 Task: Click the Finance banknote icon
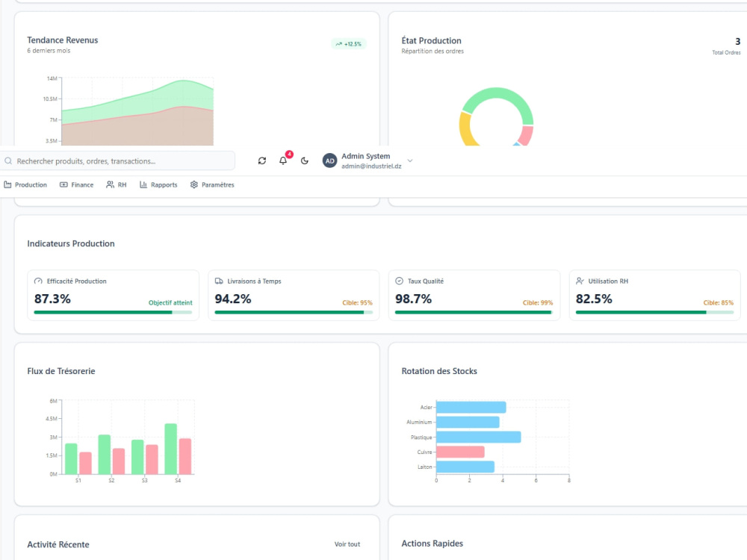click(63, 184)
